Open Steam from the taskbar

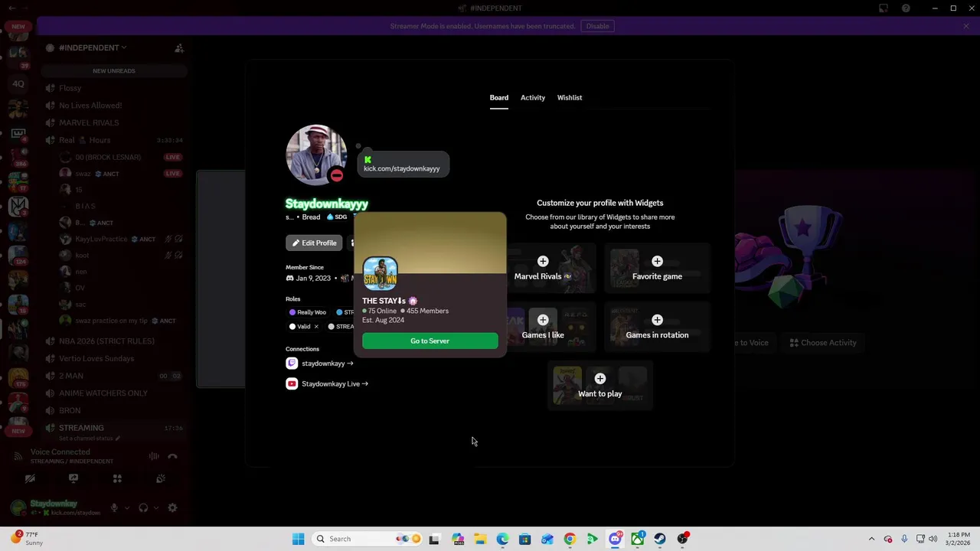pyautogui.click(x=660, y=539)
